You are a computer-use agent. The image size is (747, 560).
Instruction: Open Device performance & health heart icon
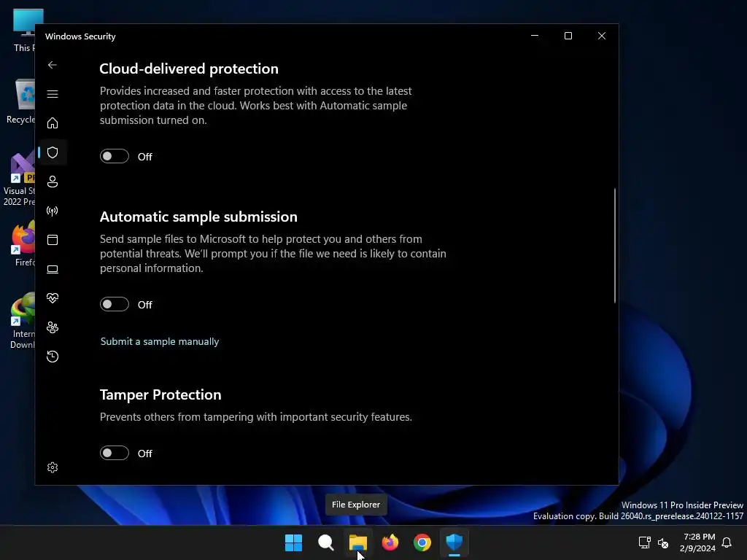point(53,298)
